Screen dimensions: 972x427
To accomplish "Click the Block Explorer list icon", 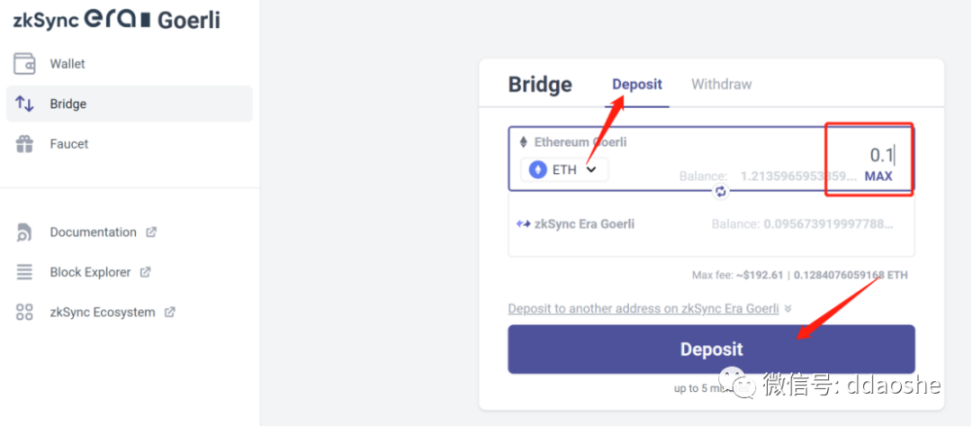I will pos(25,272).
